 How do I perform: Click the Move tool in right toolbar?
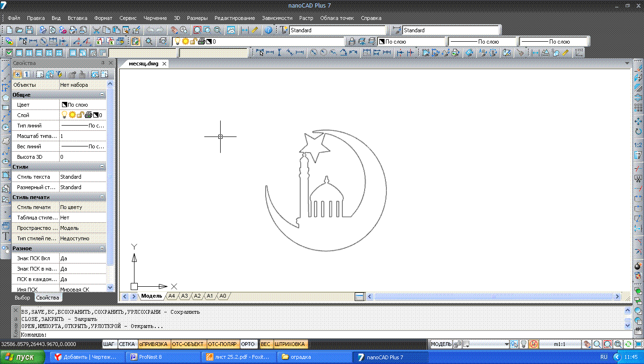pos(638,122)
